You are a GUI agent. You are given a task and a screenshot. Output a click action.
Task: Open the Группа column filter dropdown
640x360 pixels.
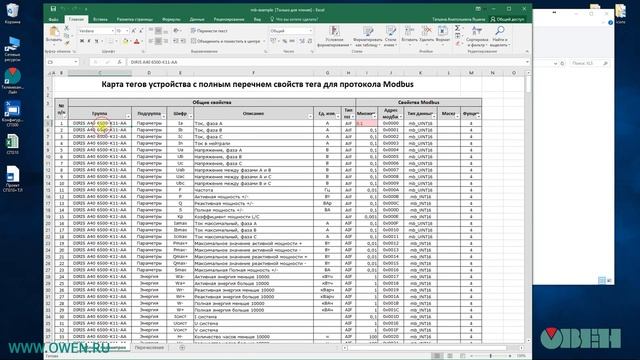[128, 117]
